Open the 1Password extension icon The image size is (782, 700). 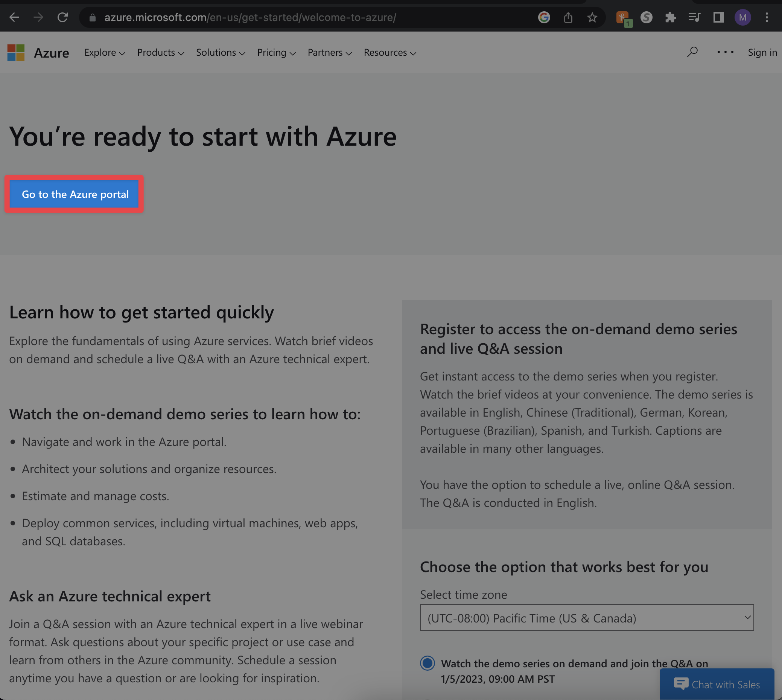tap(623, 17)
